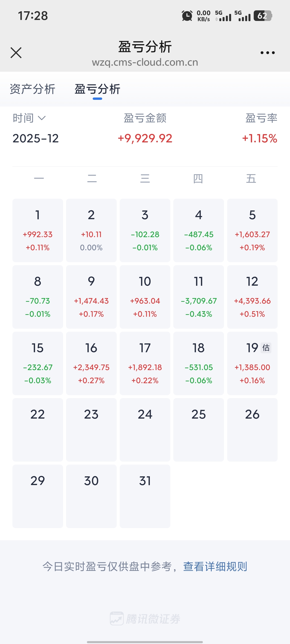Viewport: 290px width, 644px height.
Task: Tap the bottom home gesture bar
Action: click(x=145, y=642)
